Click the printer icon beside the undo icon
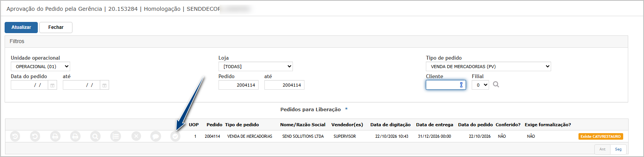Viewport: 644px width, 157px height. [55, 136]
